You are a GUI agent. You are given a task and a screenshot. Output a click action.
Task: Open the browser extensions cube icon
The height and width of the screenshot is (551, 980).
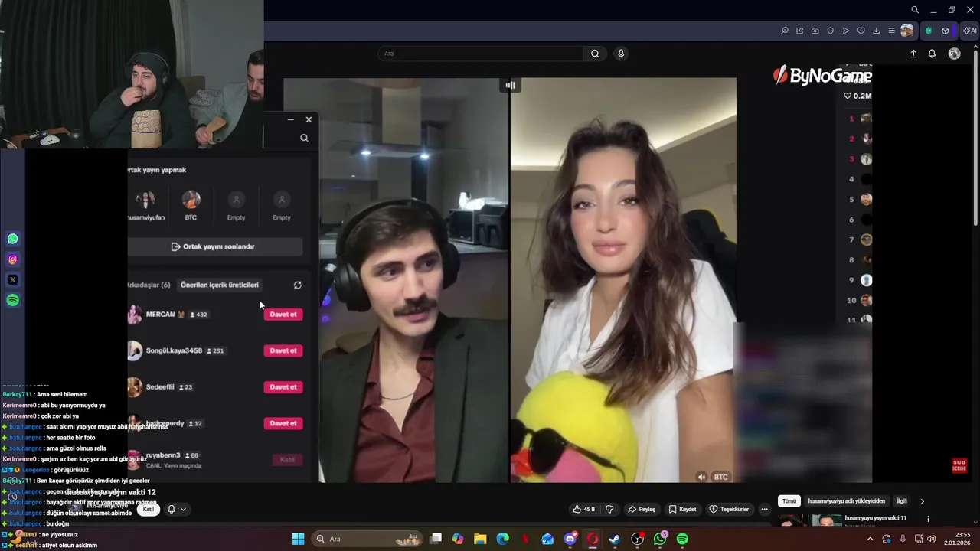pyautogui.click(x=946, y=31)
